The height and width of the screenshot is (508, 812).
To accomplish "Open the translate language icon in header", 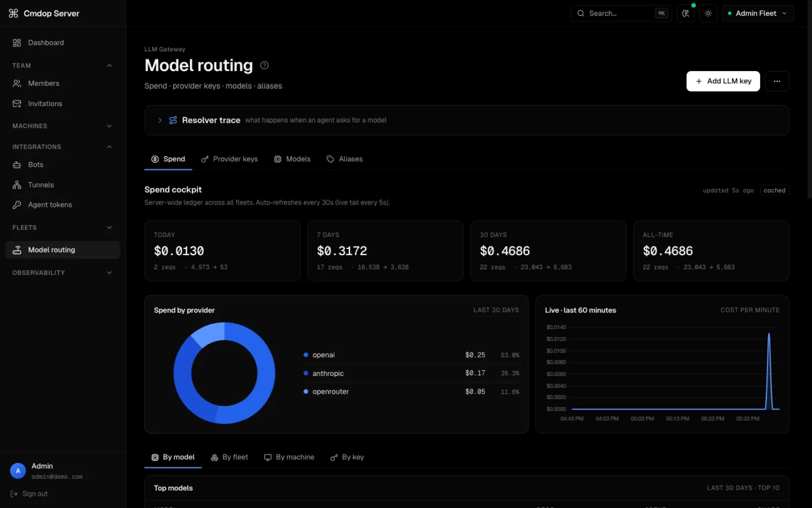I will click(686, 13).
